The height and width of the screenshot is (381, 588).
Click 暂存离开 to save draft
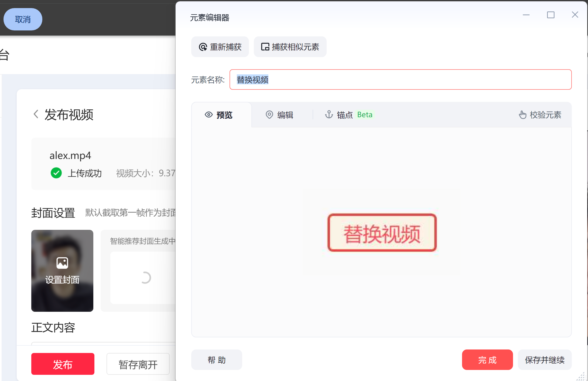pos(138,364)
